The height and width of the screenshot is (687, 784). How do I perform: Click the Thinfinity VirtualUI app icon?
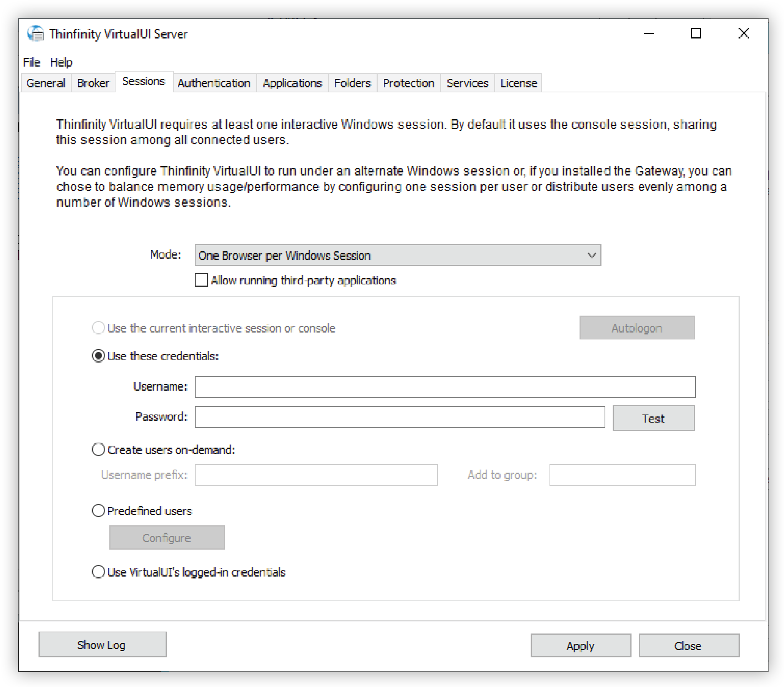(x=35, y=33)
